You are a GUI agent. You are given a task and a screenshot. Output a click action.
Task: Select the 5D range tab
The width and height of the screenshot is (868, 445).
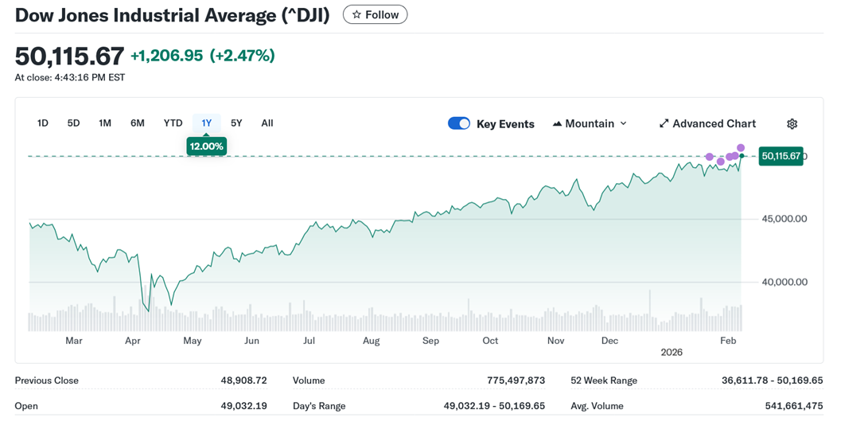pos(74,123)
